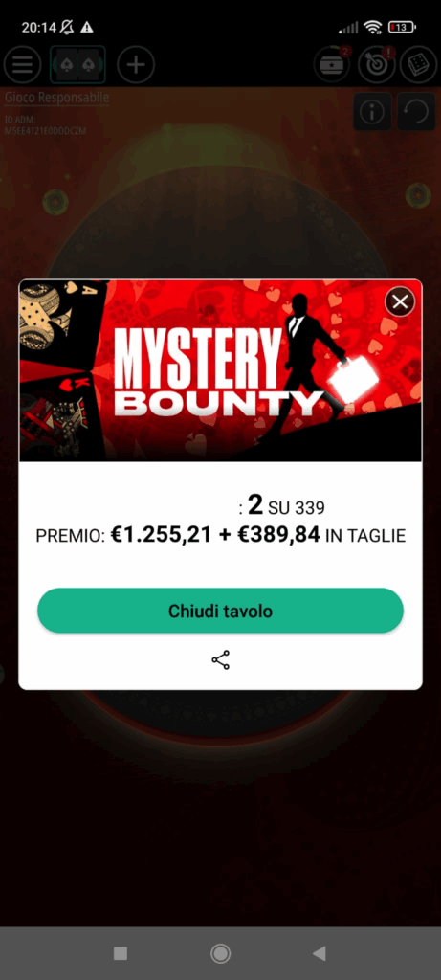Show table info via the i icon
Image resolution: width=441 pixels, height=980 pixels.
[372, 112]
